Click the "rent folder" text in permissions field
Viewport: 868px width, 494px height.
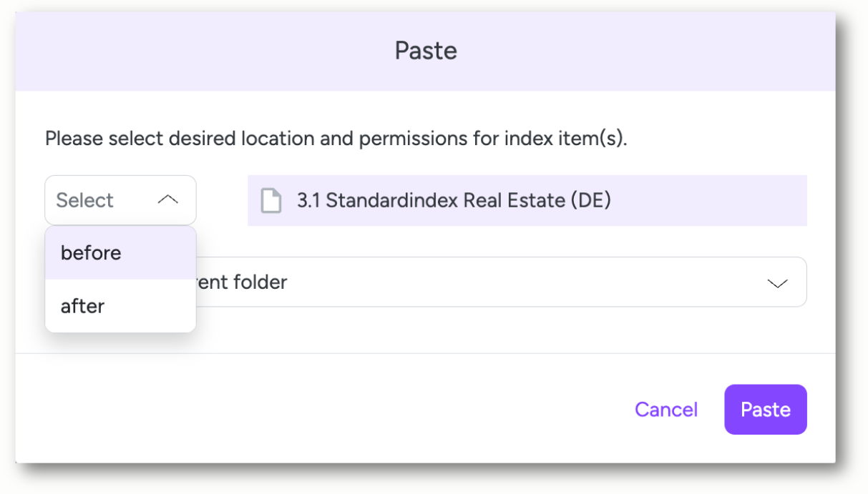point(242,282)
